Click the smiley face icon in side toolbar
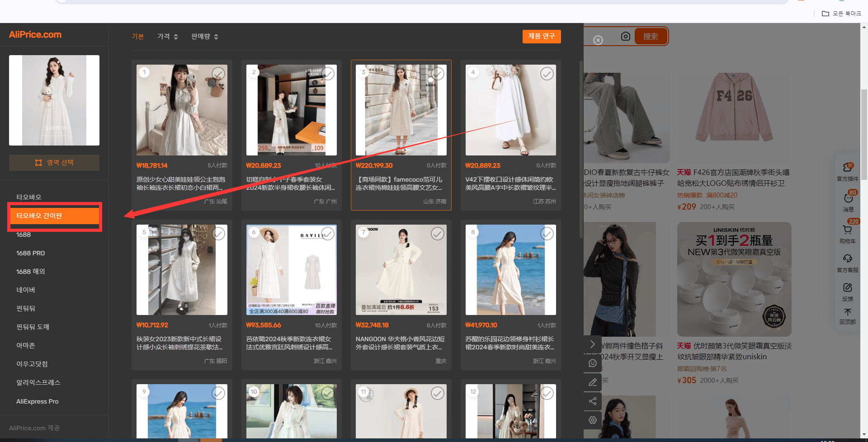This screenshot has height=442, width=868. (x=593, y=363)
